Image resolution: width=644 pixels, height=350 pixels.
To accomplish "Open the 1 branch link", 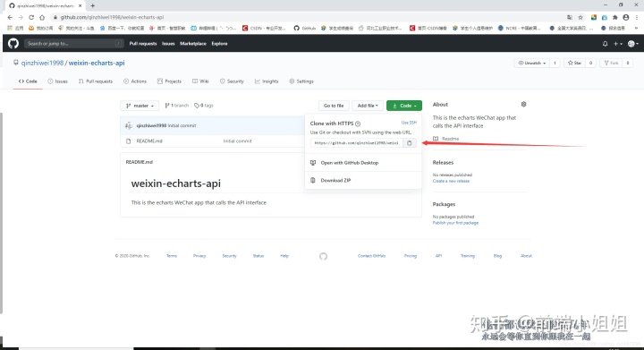I will (176, 106).
